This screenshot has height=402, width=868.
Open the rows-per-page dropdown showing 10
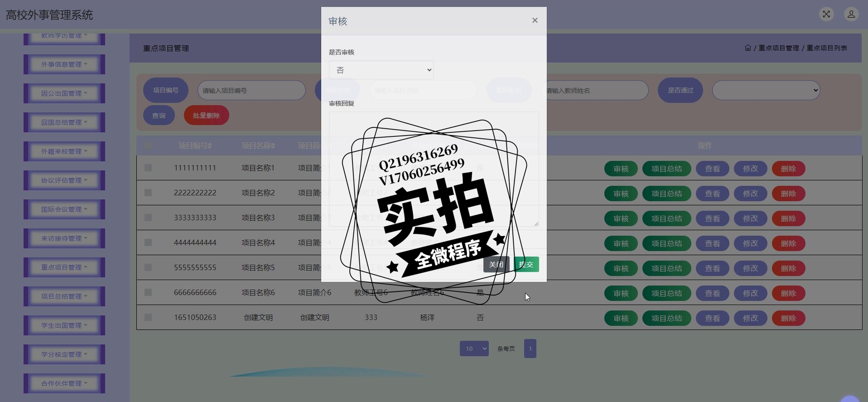[x=474, y=349]
